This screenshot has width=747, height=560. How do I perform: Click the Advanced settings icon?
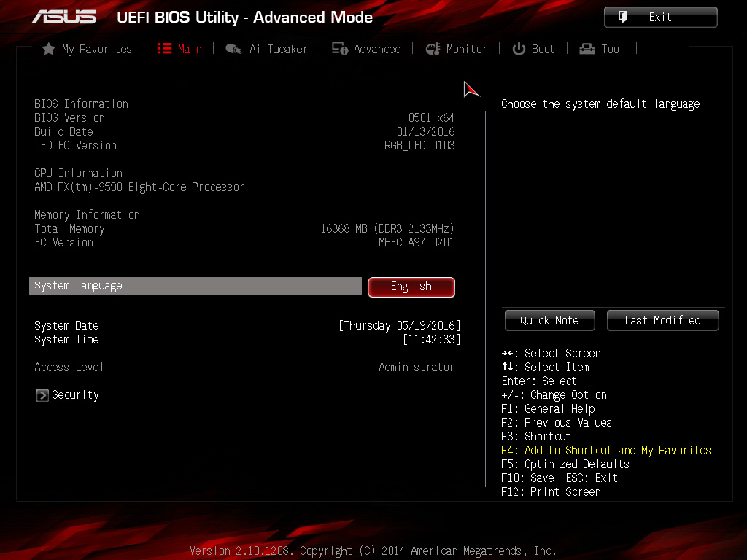340,49
